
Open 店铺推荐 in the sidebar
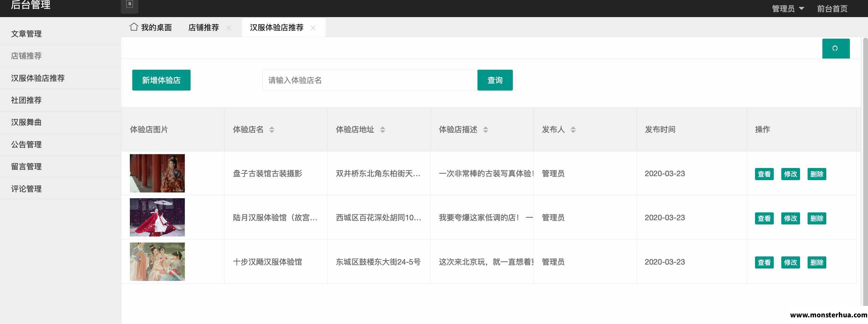point(61,56)
